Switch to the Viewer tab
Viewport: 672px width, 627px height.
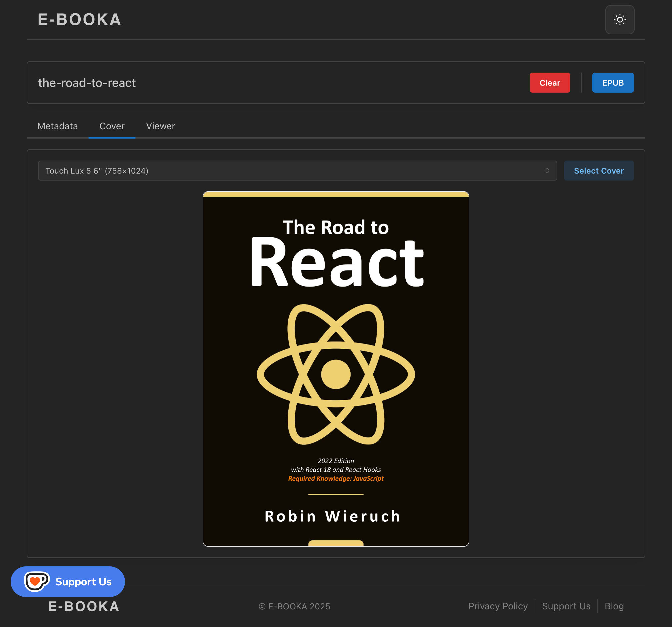pyautogui.click(x=160, y=126)
